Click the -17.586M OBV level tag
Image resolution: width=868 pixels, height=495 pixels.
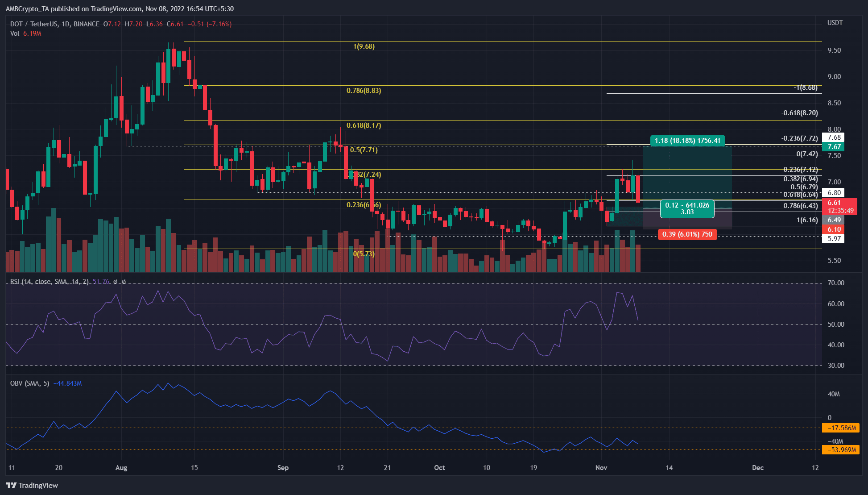[x=841, y=428]
